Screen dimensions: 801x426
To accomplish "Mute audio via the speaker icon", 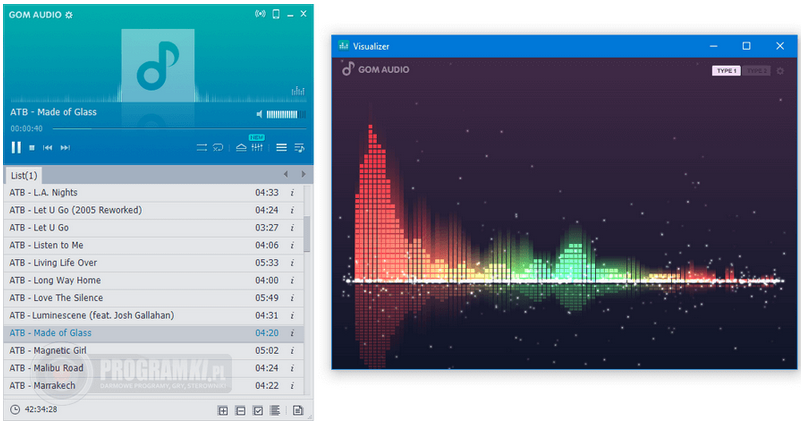I will 260,114.
